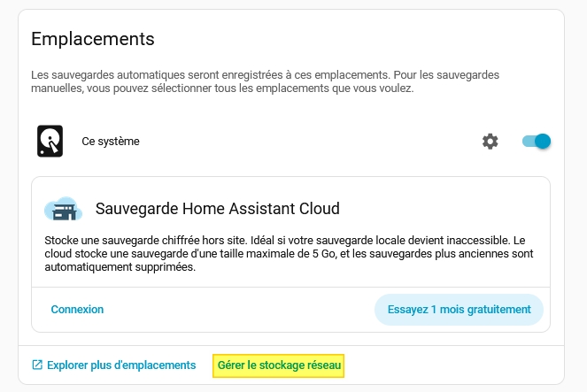
Task: Click the Home Assistant Cloud icon
Action: [63, 210]
